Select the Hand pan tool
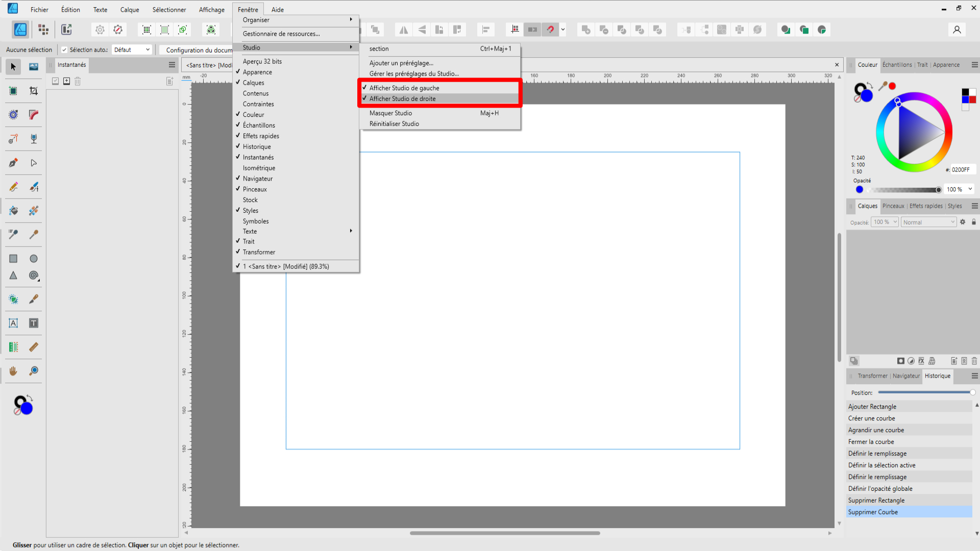The image size is (980, 551). [x=13, y=371]
